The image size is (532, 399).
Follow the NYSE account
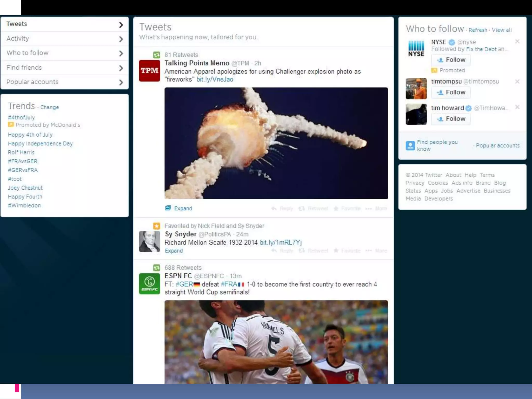pyautogui.click(x=451, y=60)
